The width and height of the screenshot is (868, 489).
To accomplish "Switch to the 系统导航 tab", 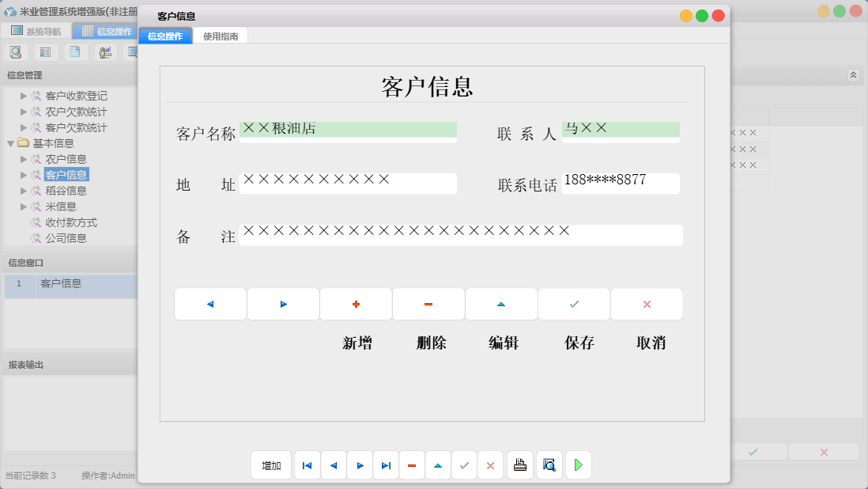I will coord(38,30).
